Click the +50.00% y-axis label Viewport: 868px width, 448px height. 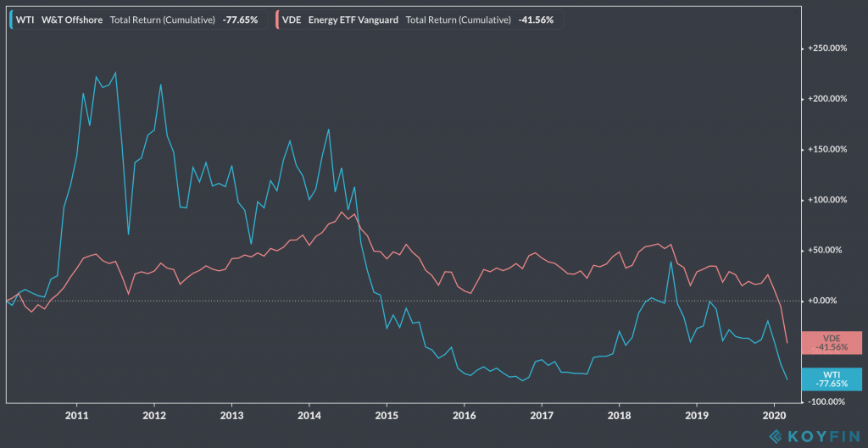click(x=825, y=250)
